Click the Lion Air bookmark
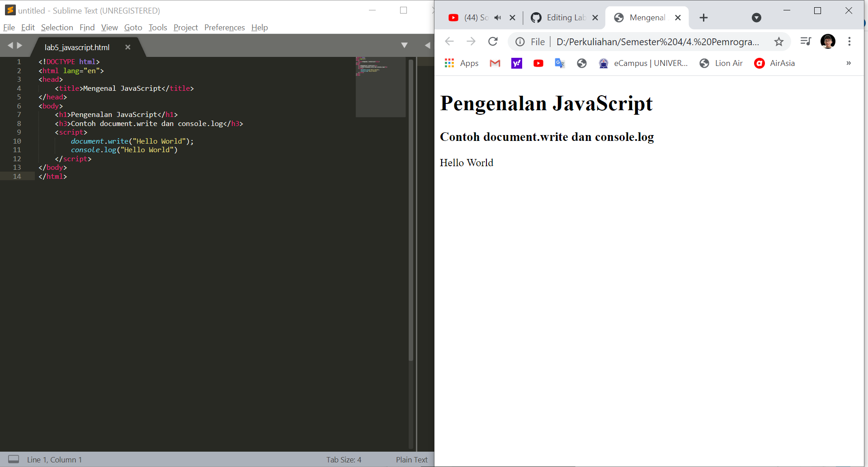The width and height of the screenshot is (868, 467). (721, 63)
